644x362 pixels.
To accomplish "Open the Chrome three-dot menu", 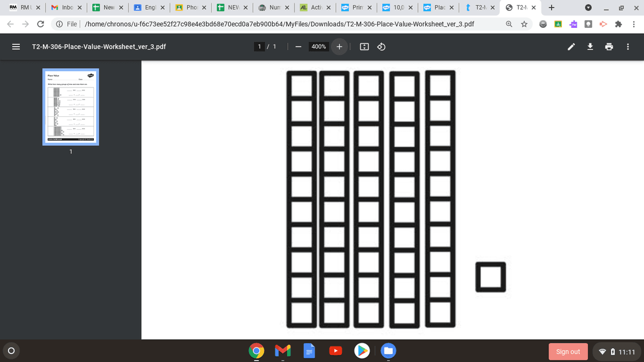I will point(634,24).
